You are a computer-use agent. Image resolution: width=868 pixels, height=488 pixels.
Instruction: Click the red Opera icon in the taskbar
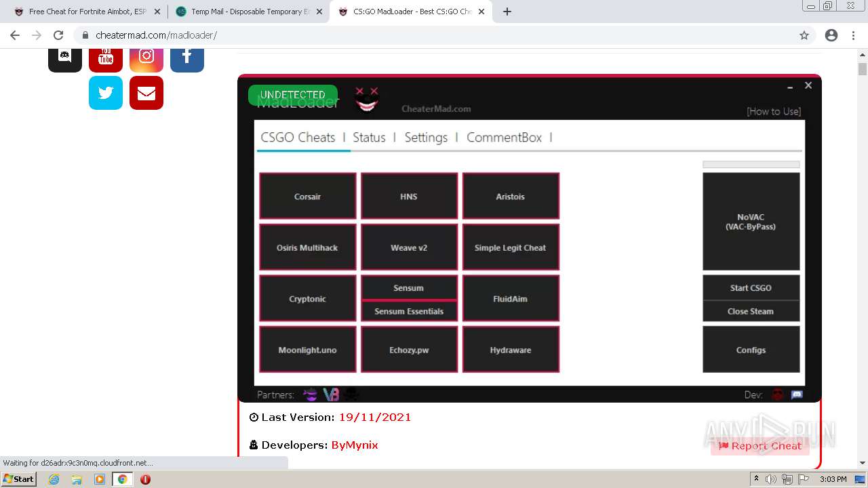[x=145, y=479]
